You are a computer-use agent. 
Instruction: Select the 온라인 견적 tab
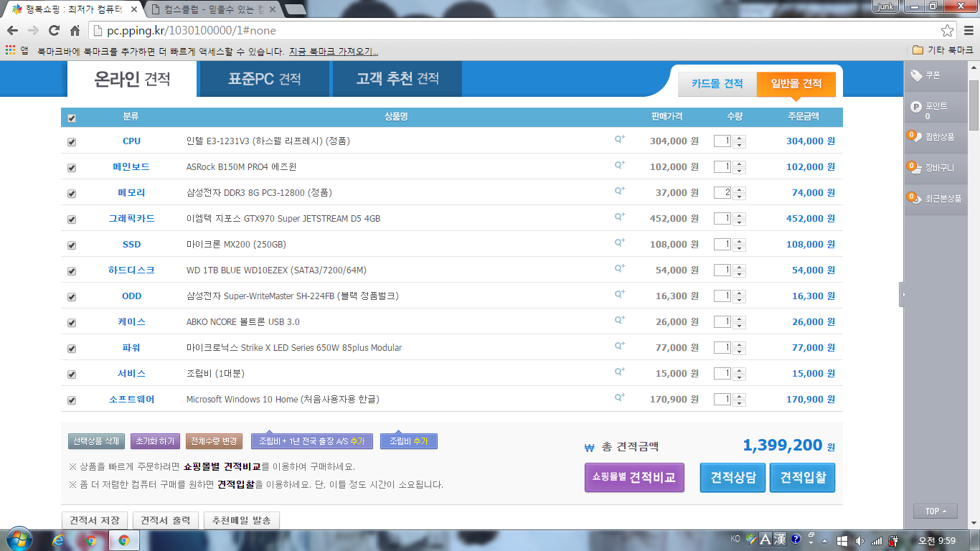click(132, 79)
